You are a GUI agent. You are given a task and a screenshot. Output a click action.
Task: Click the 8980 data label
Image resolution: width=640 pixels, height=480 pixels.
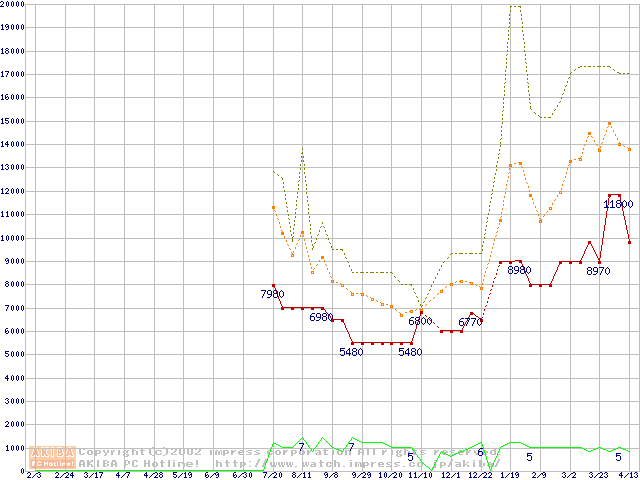pos(519,270)
